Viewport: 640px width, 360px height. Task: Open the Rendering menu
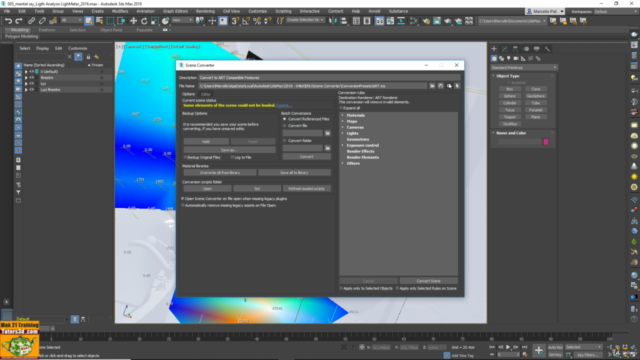205,11
